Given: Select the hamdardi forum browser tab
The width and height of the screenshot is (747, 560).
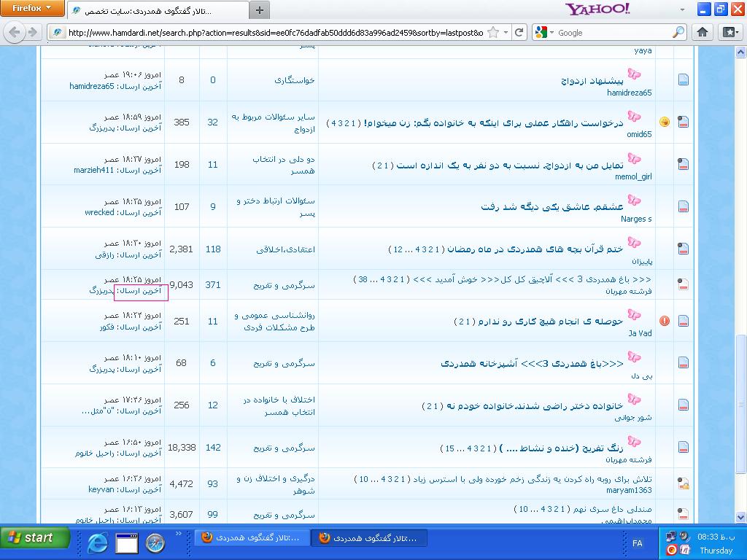Looking at the screenshot, I should tap(158, 10).
